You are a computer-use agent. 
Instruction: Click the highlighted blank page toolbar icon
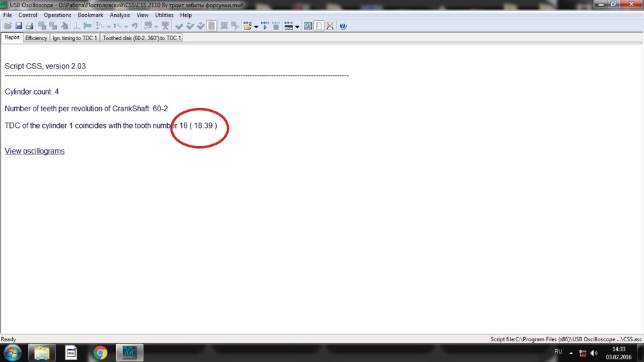click(x=211, y=26)
